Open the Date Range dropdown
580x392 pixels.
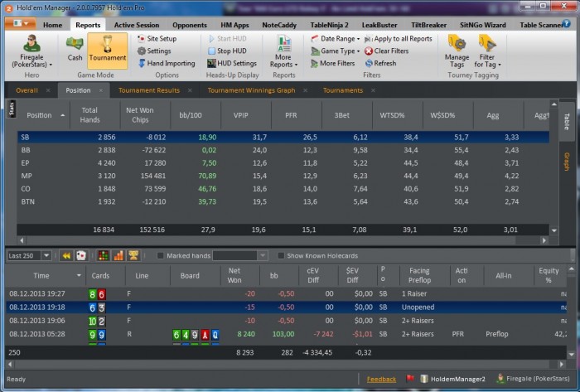336,38
